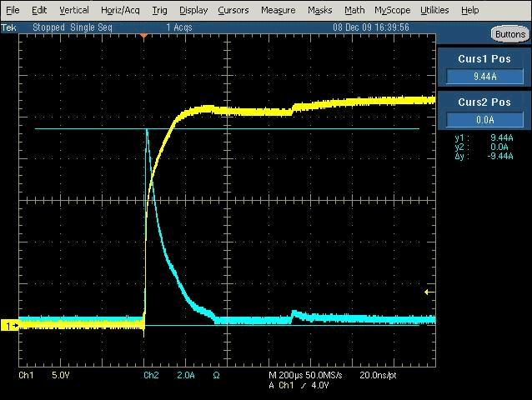The height and width of the screenshot is (400, 532).
Task: Open the File menu
Action: click(x=13, y=10)
